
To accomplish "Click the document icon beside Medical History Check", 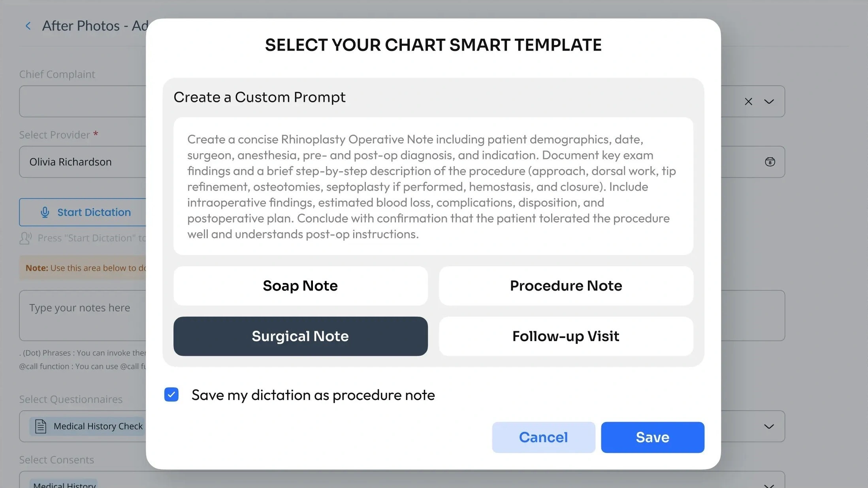I will click(x=41, y=426).
